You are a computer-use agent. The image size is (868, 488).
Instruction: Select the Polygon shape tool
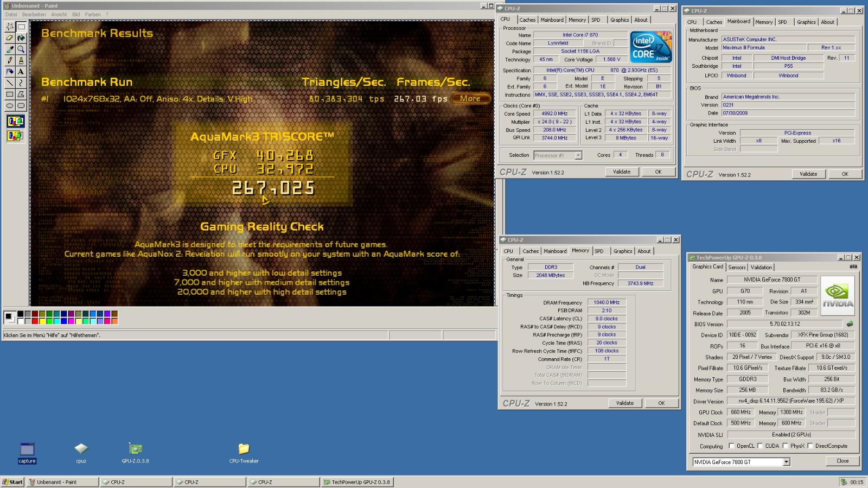click(x=21, y=94)
